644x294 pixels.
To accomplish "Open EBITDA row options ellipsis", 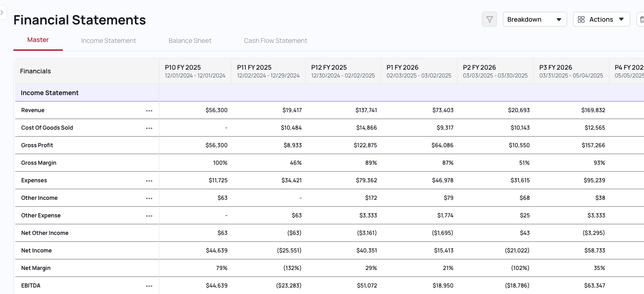I will click(x=149, y=286).
